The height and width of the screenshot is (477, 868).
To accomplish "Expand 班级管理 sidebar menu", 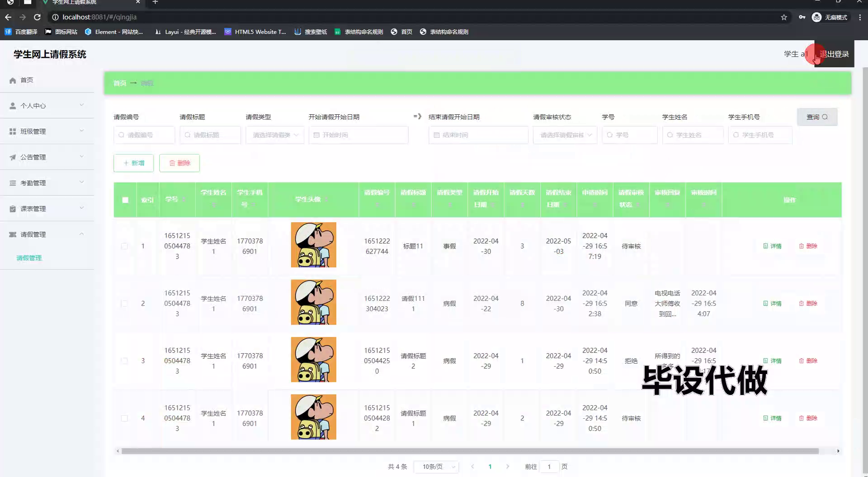I will point(47,131).
